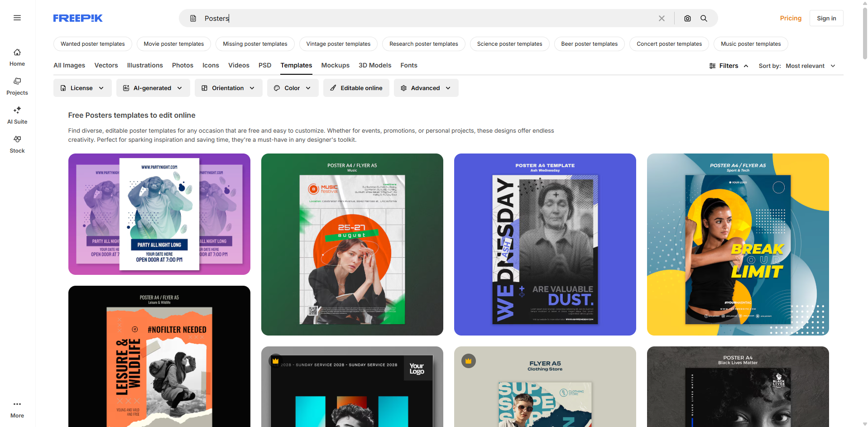Open Stock in sidebar
The width and height of the screenshot is (868, 427).
click(17, 144)
